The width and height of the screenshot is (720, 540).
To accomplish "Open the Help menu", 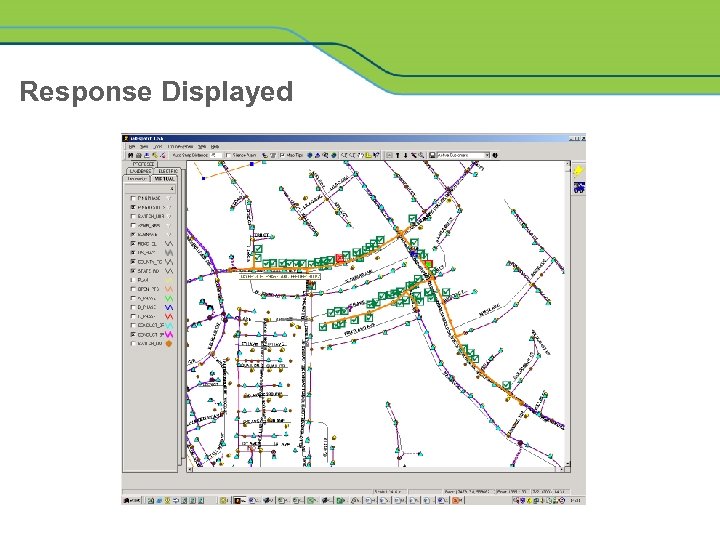I will (215, 147).
